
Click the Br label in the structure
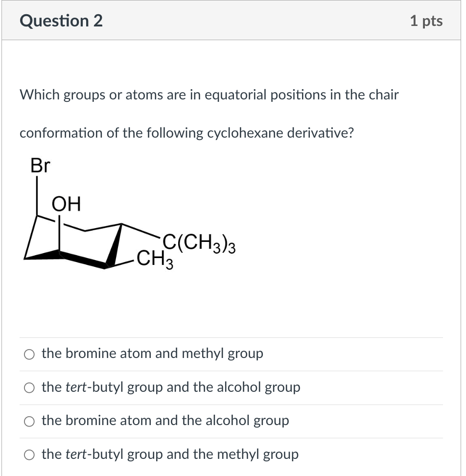[x=40, y=166]
